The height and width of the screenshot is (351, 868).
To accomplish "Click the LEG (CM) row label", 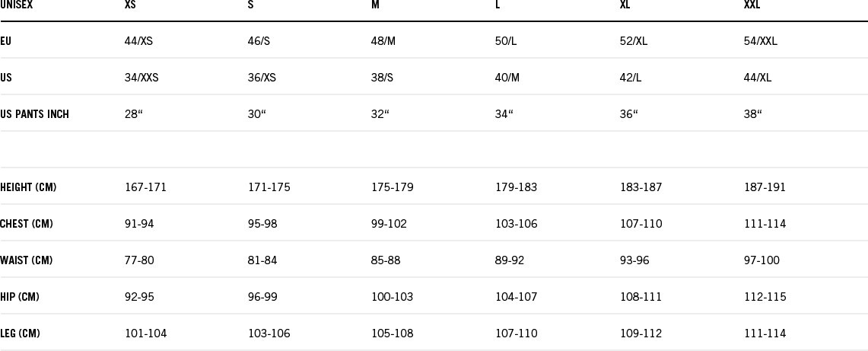I will [20, 333].
